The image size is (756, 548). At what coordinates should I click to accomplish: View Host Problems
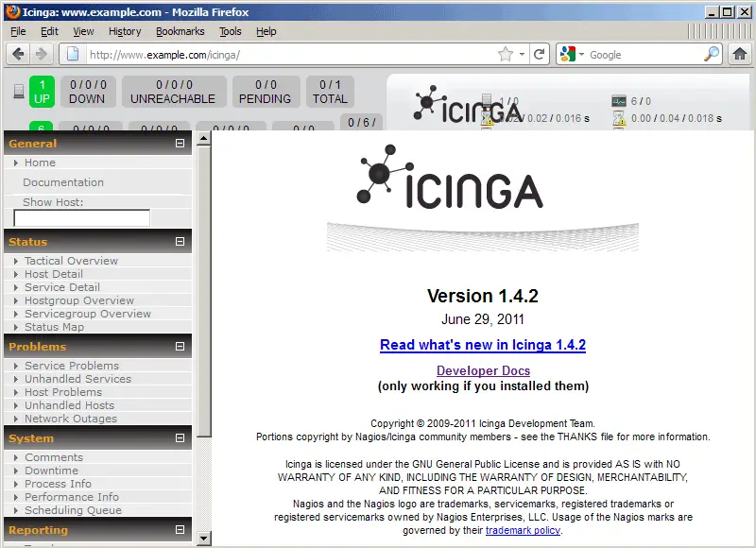[63, 392]
